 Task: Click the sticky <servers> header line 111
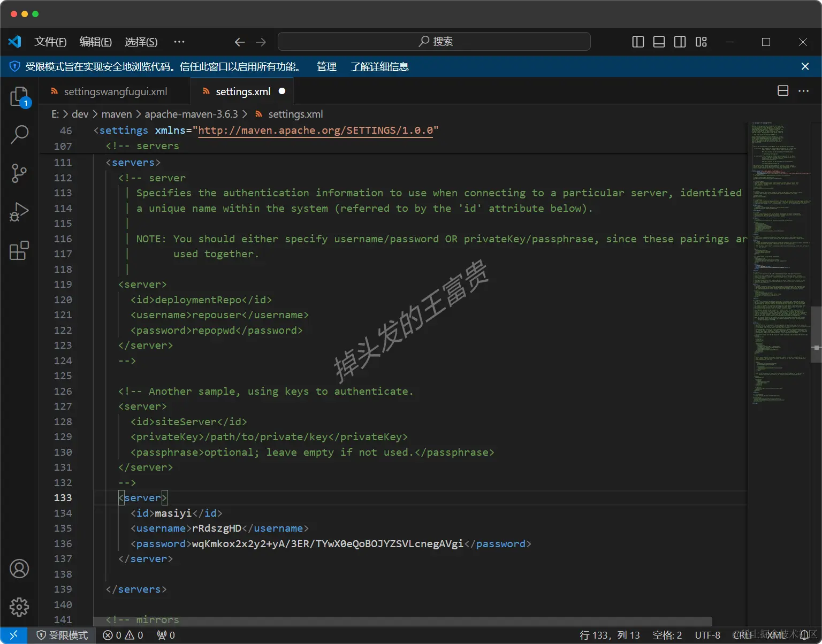click(133, 163)
